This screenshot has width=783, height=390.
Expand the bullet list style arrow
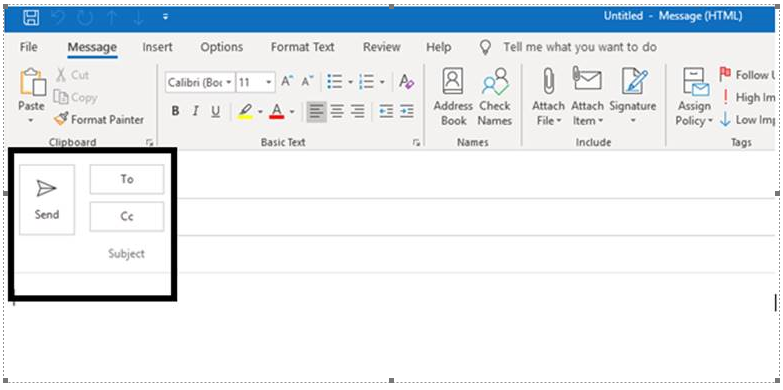350,82
